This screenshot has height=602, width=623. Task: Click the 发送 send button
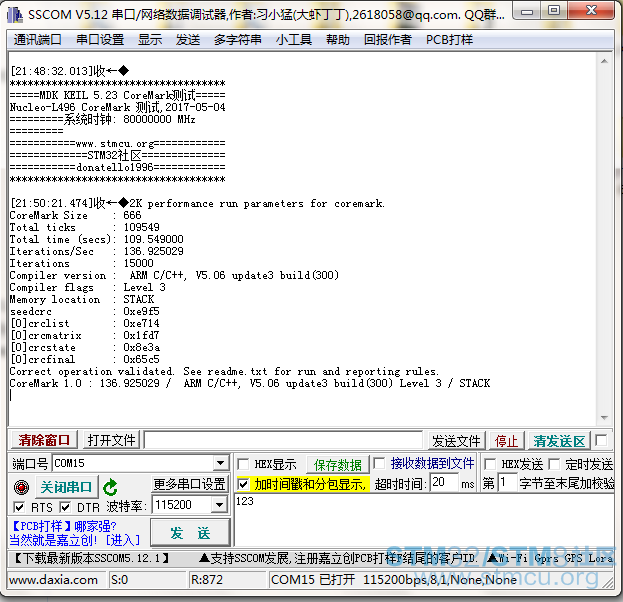pyautogui.click(x=190, y=533)
